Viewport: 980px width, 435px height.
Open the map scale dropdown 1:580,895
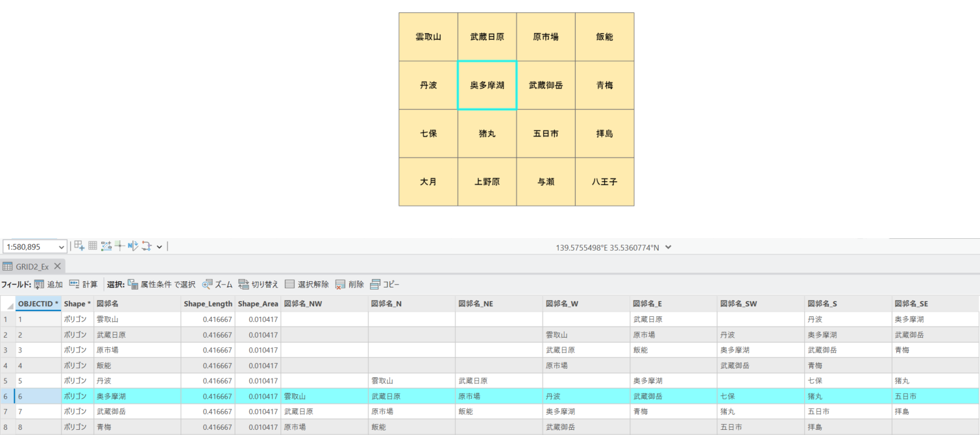[62, 247]
